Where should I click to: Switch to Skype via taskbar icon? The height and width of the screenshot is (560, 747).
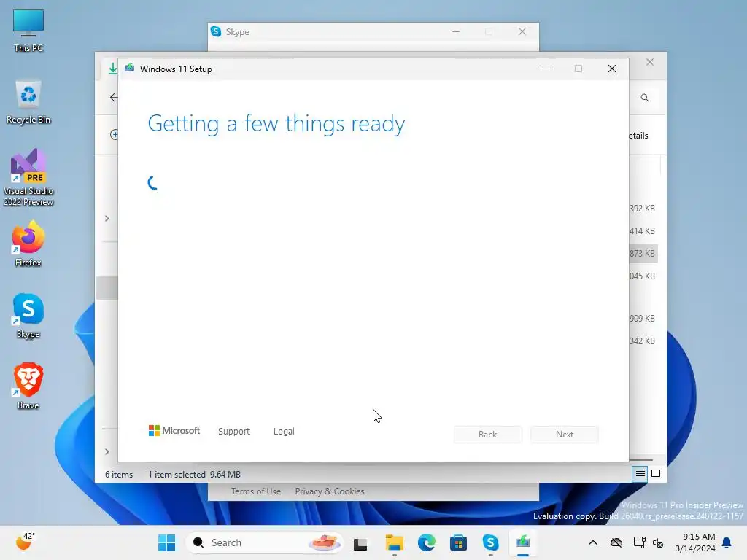click(x=490, y=542)
